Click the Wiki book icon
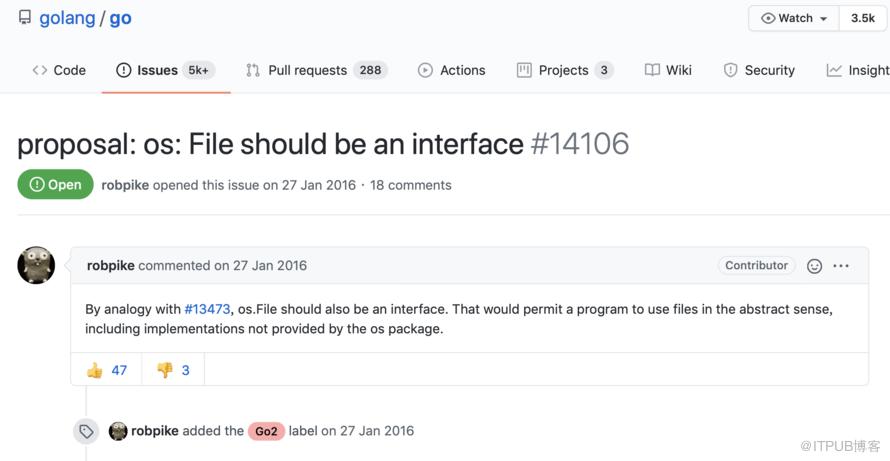This screenshot has height=461, width=890. point(652,70)
